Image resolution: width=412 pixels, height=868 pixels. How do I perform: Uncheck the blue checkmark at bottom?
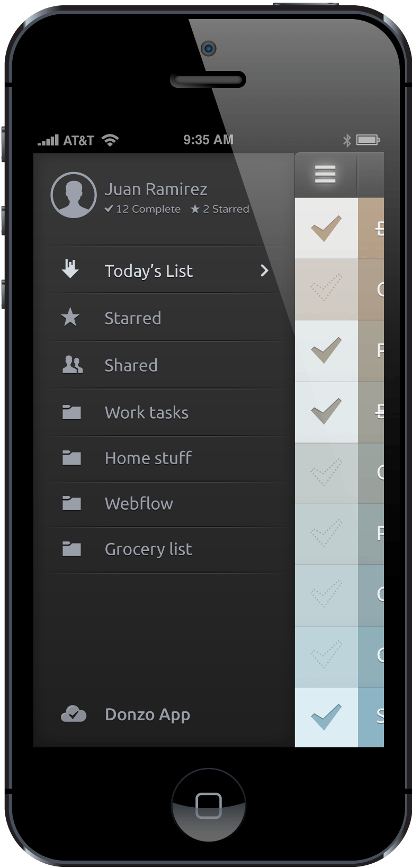pyautogui.click(x=326, y=717)
